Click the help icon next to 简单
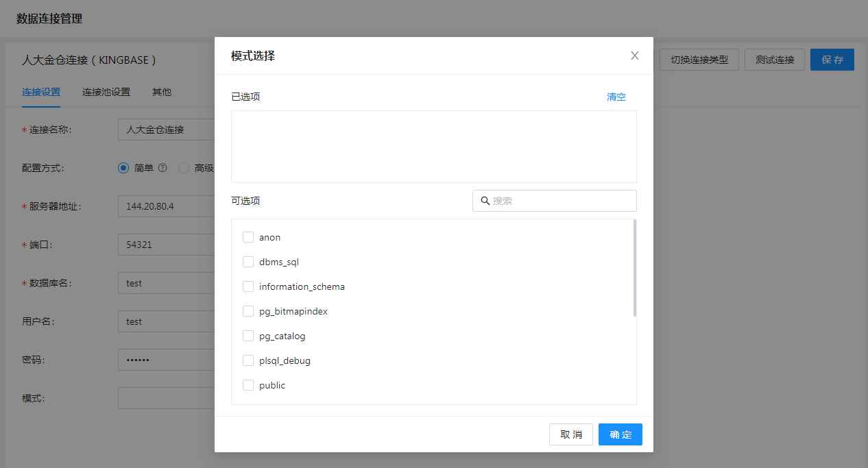868x468 pixels. [x=162, y=168]
